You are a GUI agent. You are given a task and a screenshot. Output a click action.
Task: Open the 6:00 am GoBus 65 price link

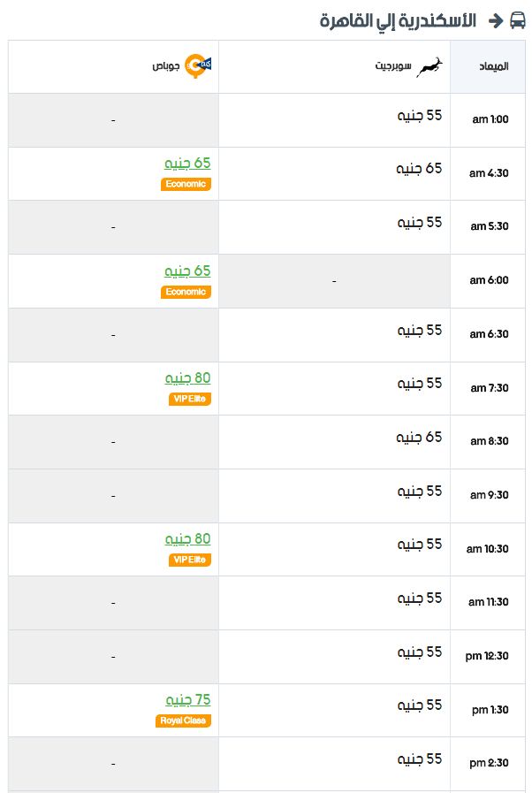coord(187,271)
